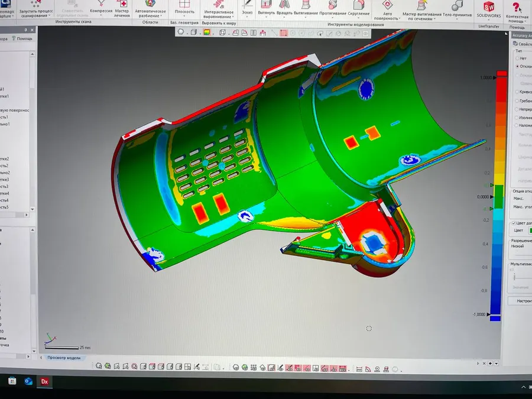Select the Плоскость reference plane tool

point(184,8)
